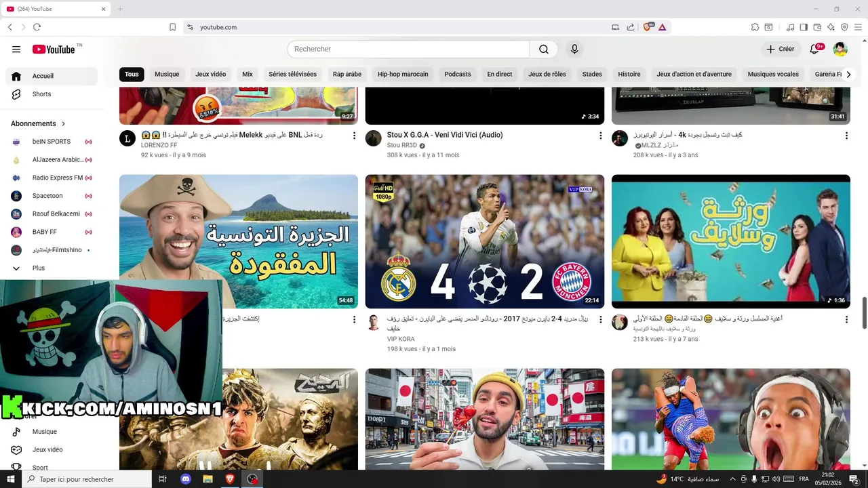Viewport: 868px width, 488px height.
Task: Click the Windows Start button
Action: coord(11,479)
